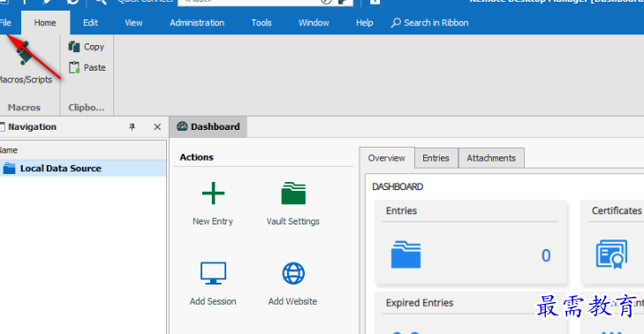Image resolution: width=644 pixels, height=334 pixels.
Task: Click the Entries card folder icon
Action: point(405,254)
